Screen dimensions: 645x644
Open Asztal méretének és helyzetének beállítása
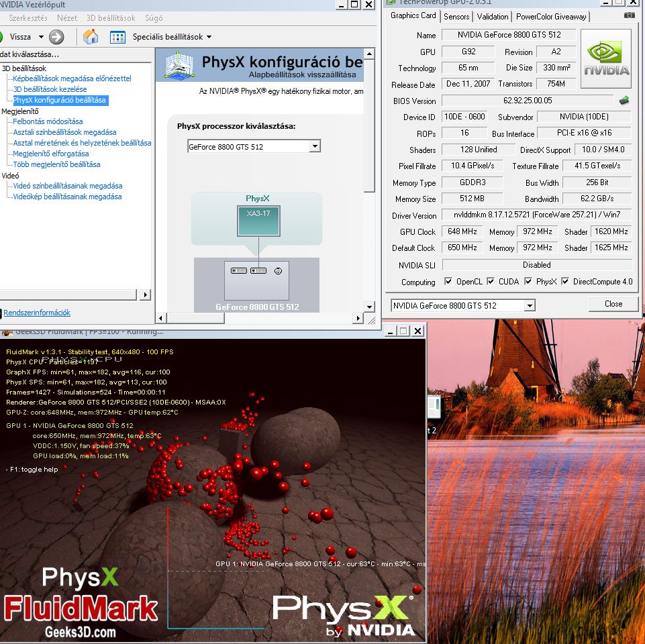[x=82, y=143]
